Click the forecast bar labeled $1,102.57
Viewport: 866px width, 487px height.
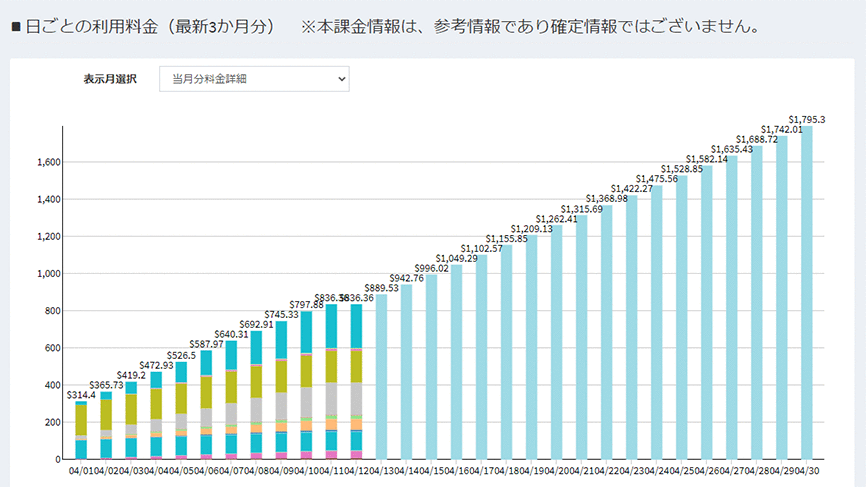click(481, 356)
